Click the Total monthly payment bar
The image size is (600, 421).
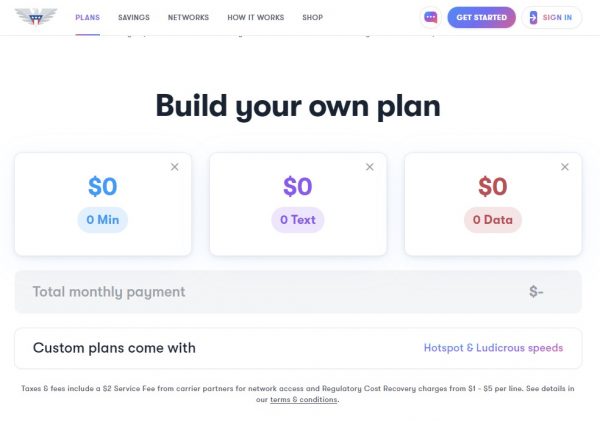(x=298, y=292)
